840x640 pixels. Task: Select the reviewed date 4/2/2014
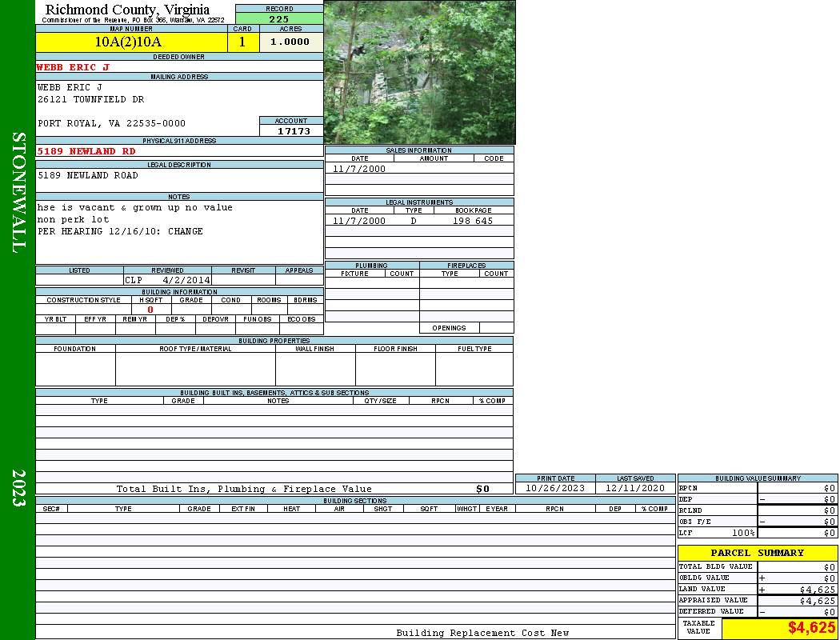(186, 280)
